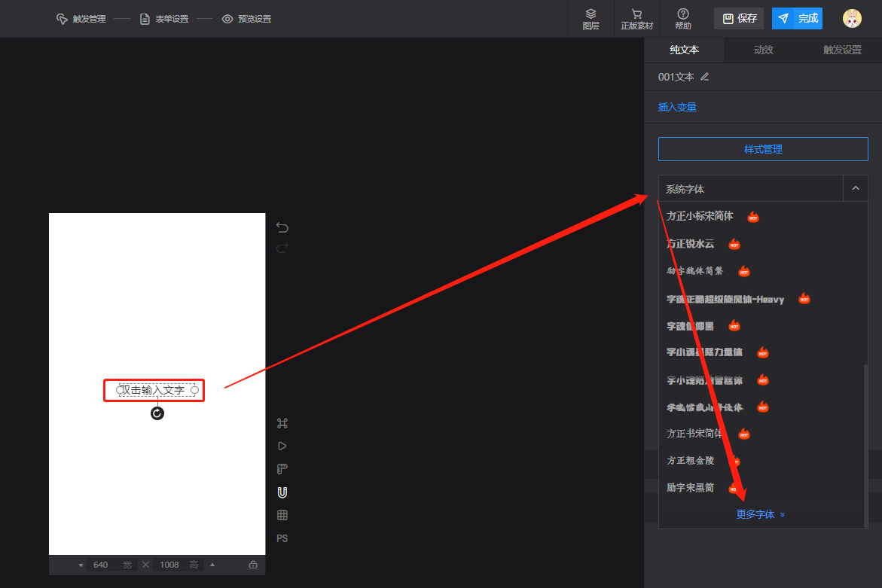Toggle the magnet snap icon

pyautogui.click(x=282, y=492)
